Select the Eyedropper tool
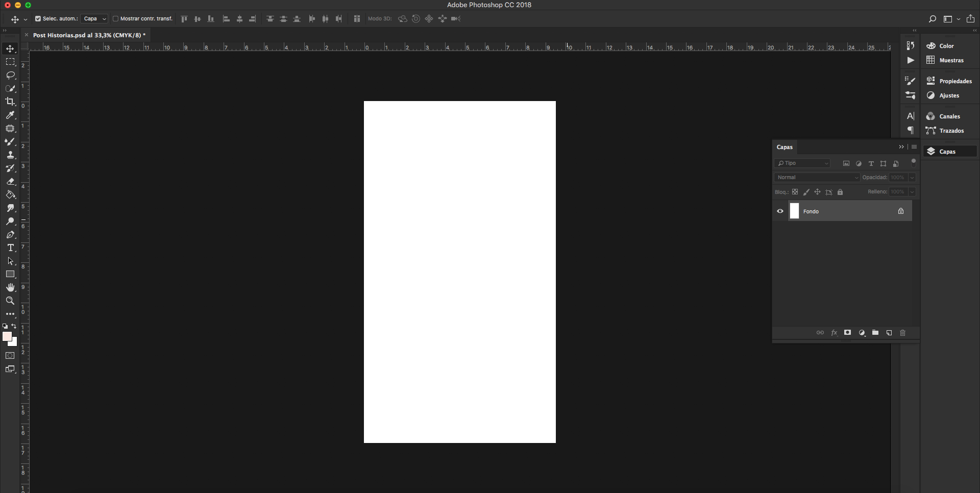 pos(10,115)
